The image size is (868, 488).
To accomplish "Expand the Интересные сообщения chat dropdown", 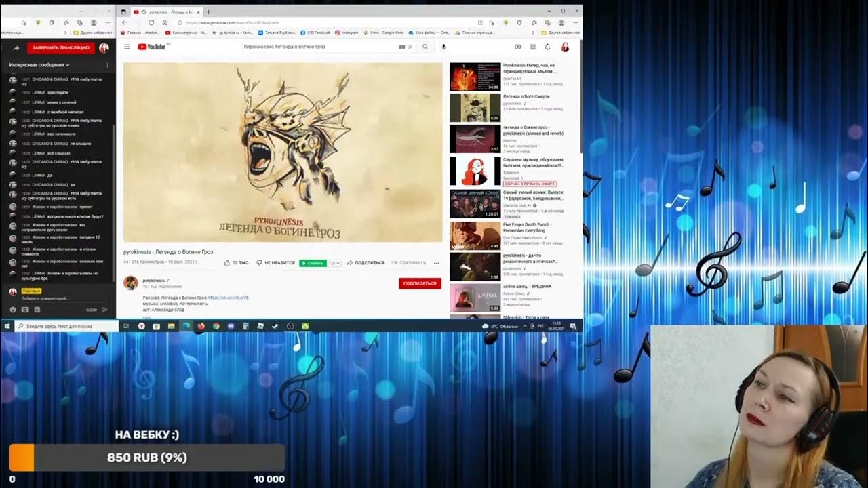I will [x=39, y=65].
